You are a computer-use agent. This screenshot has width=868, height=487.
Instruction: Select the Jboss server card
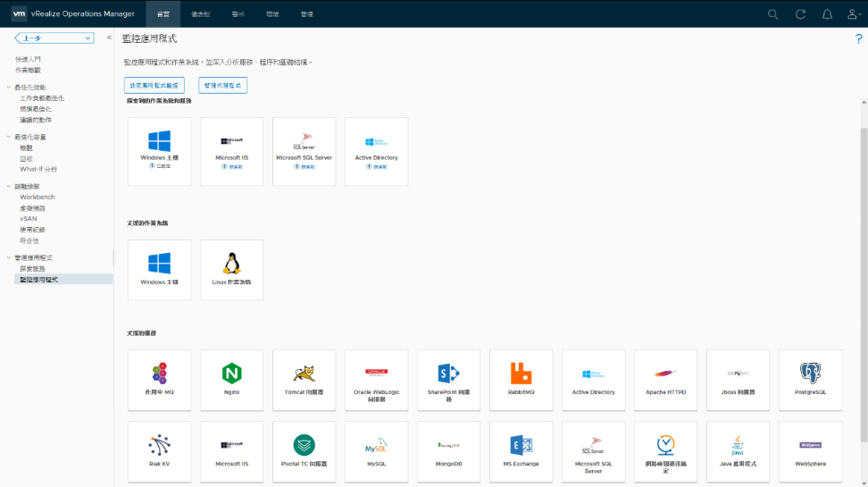click(x=738, y=380)
